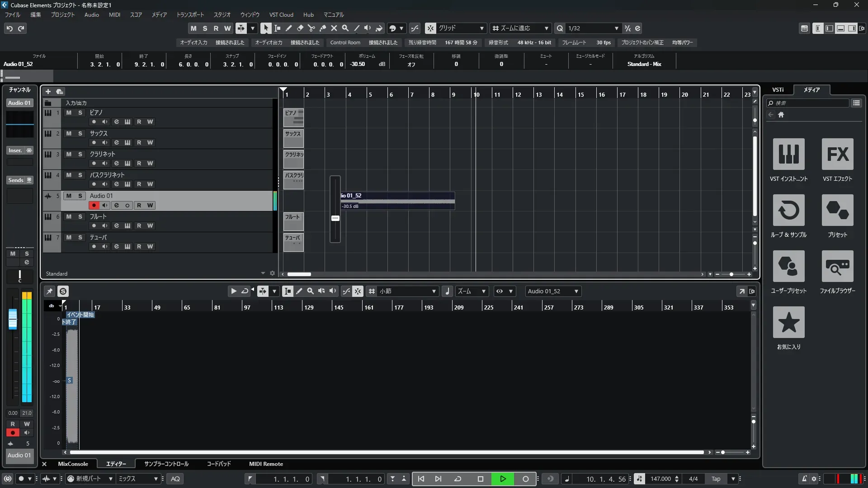Open the 1/32 quantize preset dropdown

click(616, 28)
